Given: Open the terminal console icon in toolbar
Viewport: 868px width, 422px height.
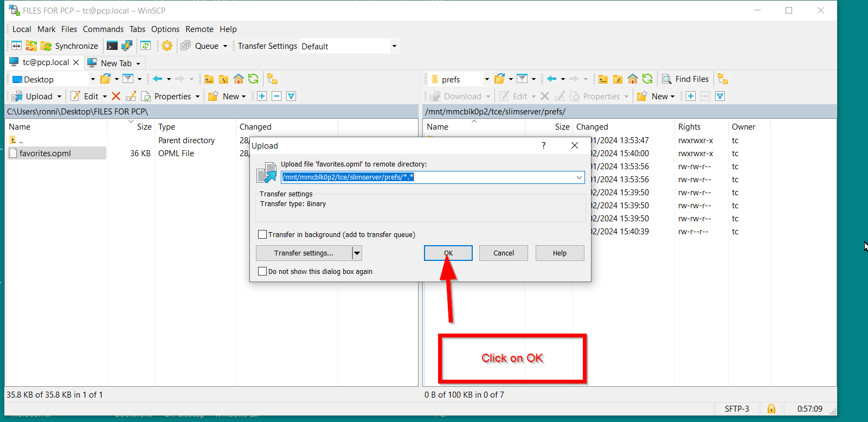Looking at the screenshot, I should point(112,46).
